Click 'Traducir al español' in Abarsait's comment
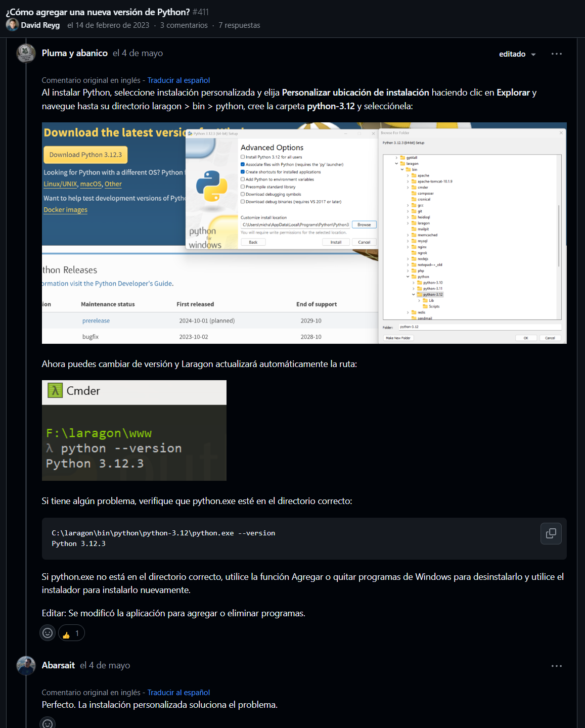 pyautogui.click(x=178, y=693)
